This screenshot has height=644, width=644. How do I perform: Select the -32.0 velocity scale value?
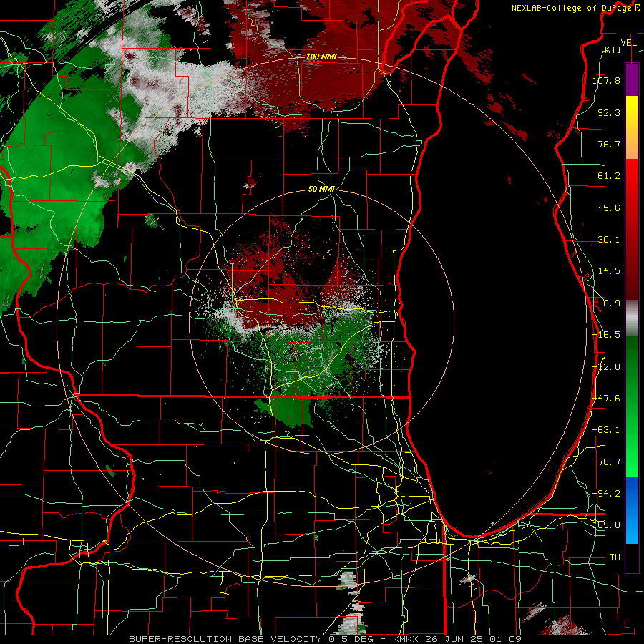[x=606, y=367]
